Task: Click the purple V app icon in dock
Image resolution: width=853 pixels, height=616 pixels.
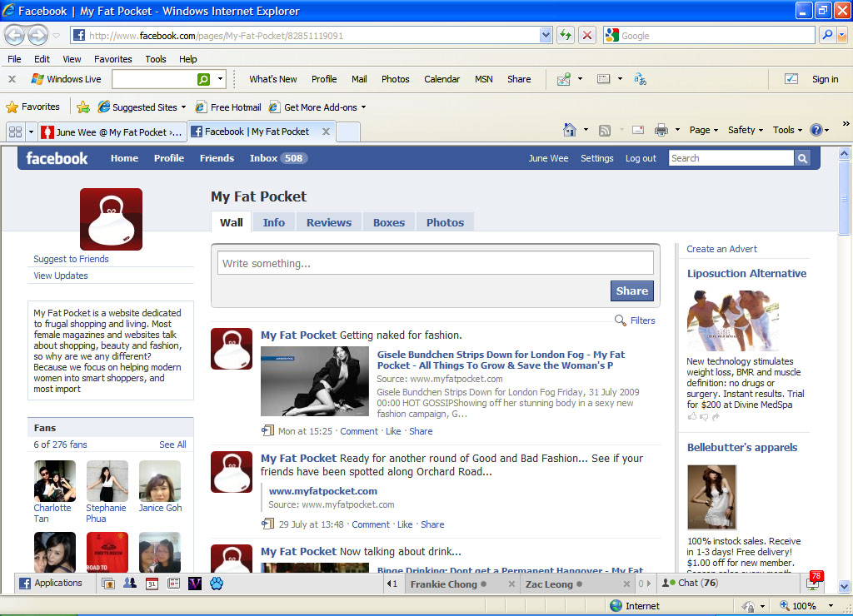Action: click(x=195, y=584)
